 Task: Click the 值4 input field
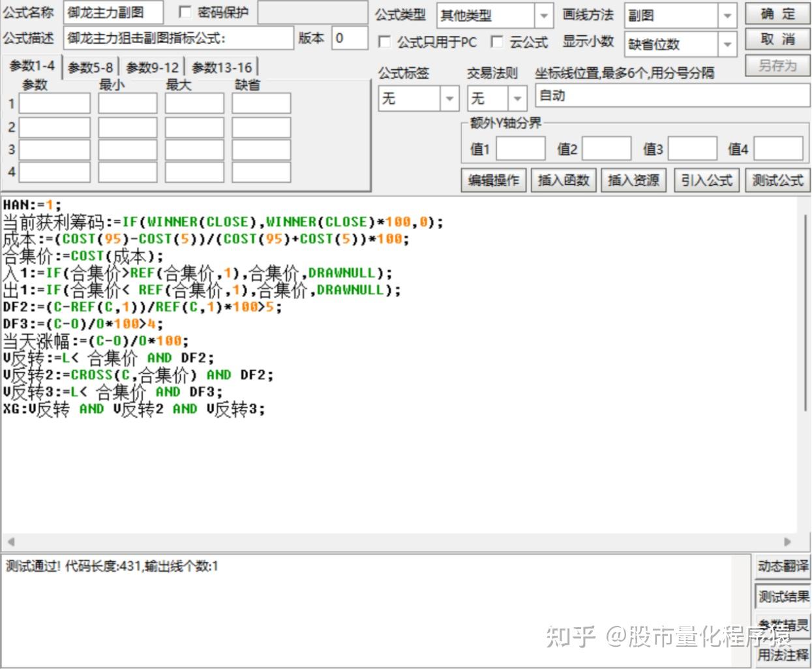point(779,149)
